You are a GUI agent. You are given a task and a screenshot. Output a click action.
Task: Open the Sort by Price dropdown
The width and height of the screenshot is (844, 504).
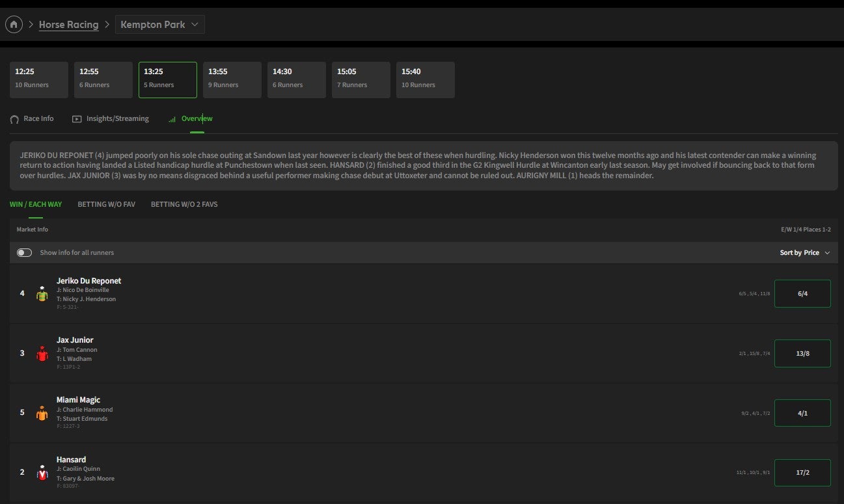tap(805, 253)
